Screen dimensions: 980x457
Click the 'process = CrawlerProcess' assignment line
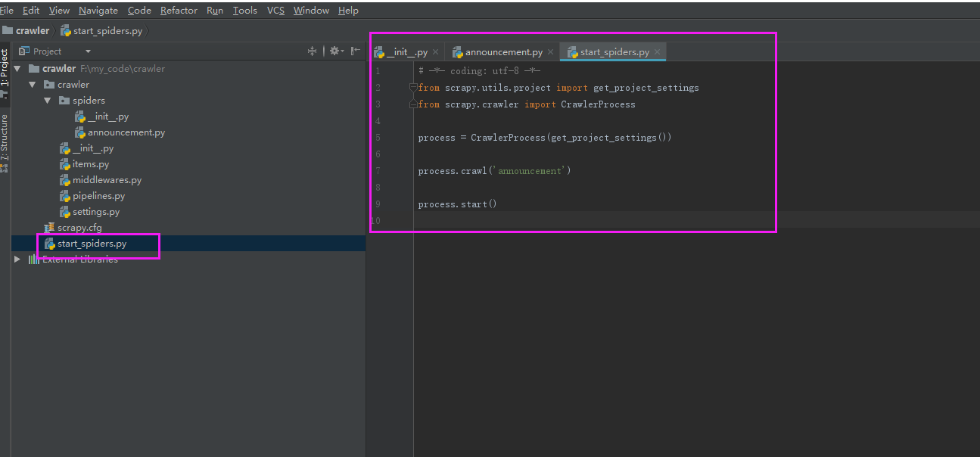click(x=545, y=138)
